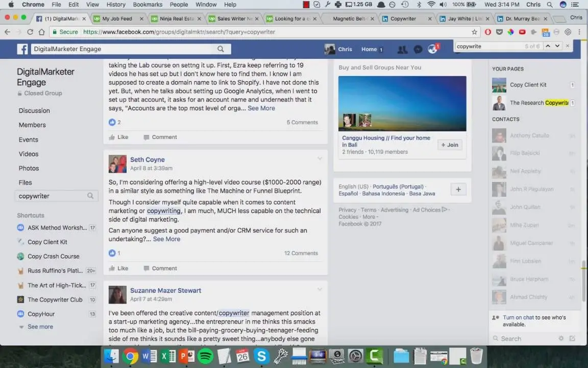Click the Chrome address bar URL
Viewport: 588px width, 368px height.
[179, 32]
